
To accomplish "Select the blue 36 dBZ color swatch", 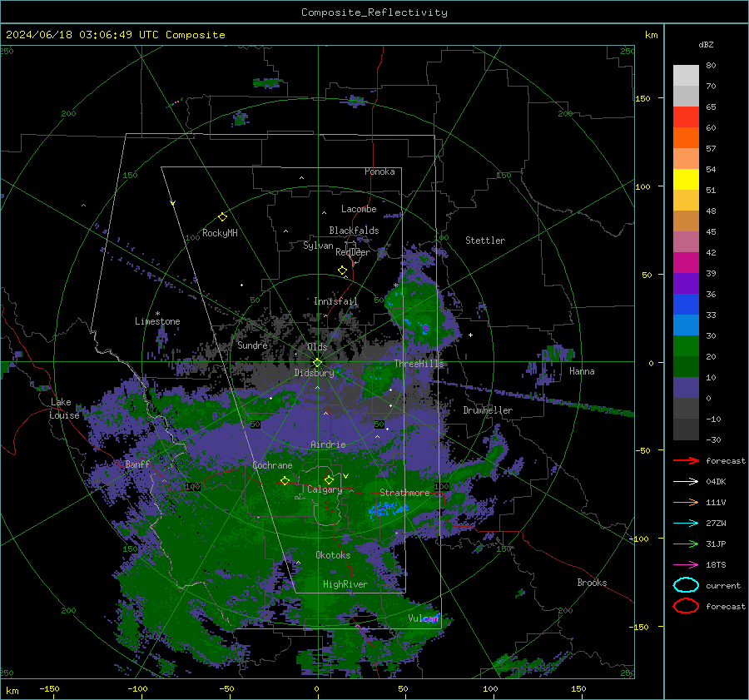I will [686, 304].
